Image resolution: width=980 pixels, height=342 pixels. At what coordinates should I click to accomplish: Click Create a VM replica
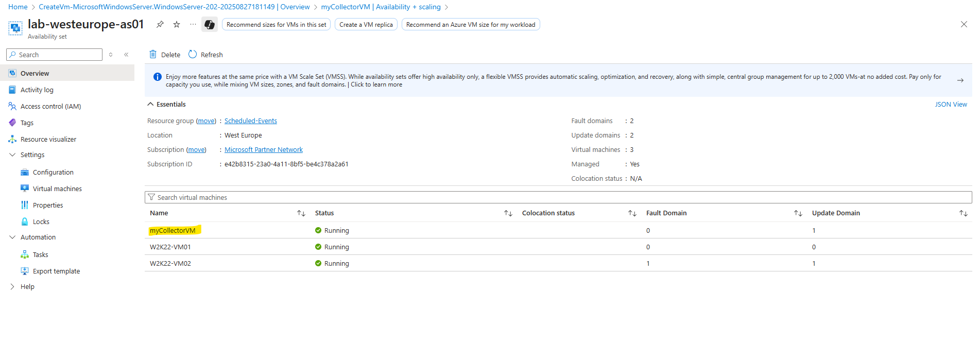tap(366, 24)
